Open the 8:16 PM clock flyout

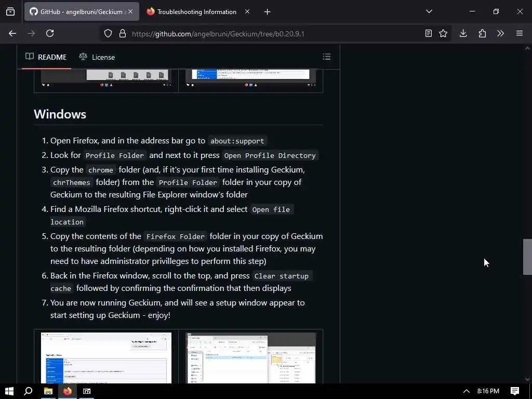(x=488, y=391)
